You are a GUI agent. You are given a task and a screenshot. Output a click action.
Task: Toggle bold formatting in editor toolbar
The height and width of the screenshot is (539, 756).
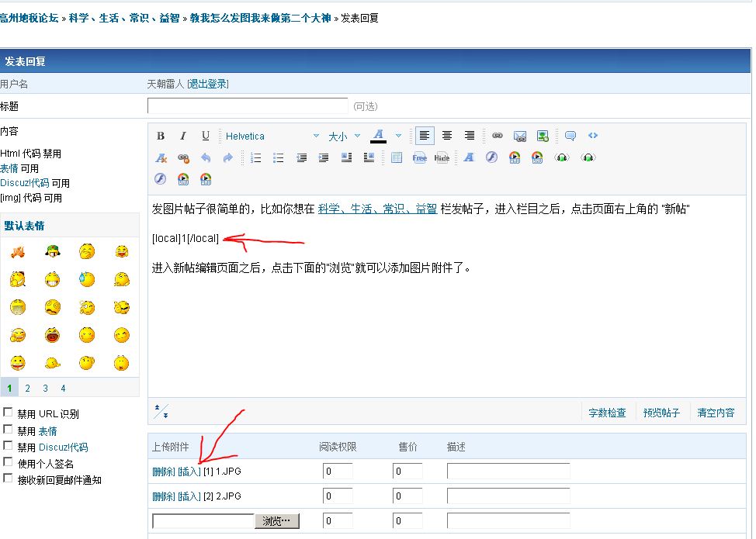pyautogui.click(x=161, y=136)
